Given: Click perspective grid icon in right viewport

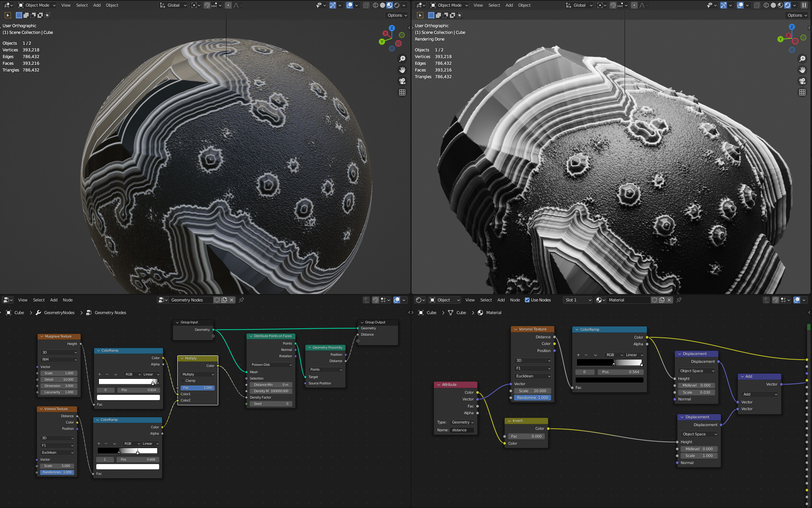Looking at the screenshot, I should [x=802, y=92].
